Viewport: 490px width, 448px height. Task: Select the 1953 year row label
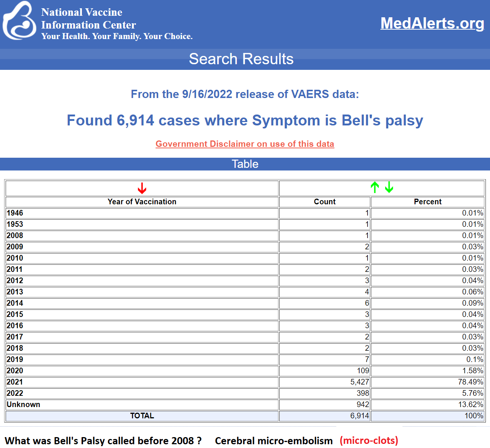(x=15, y=224)
